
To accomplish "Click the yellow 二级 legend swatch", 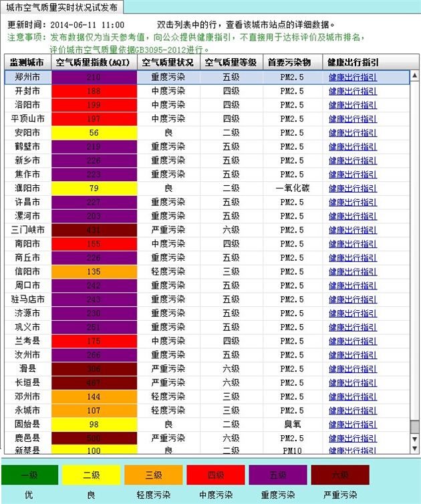I will (92, 475).
